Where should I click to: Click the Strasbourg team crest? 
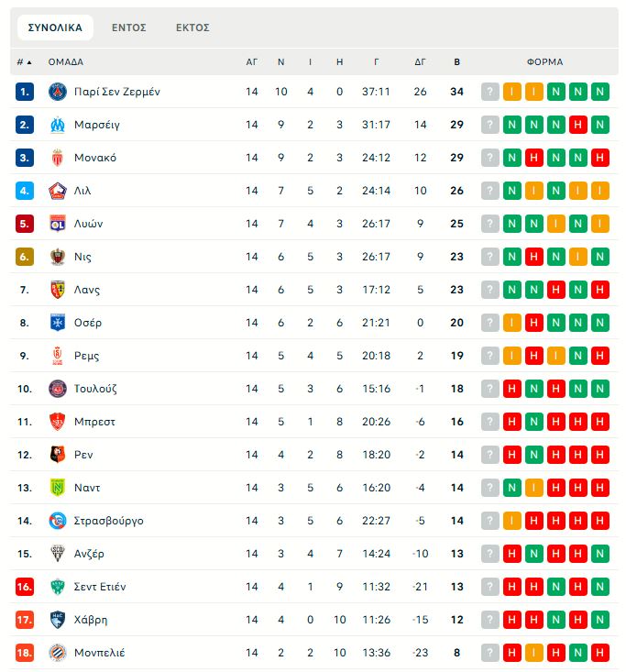click(58, 521)
